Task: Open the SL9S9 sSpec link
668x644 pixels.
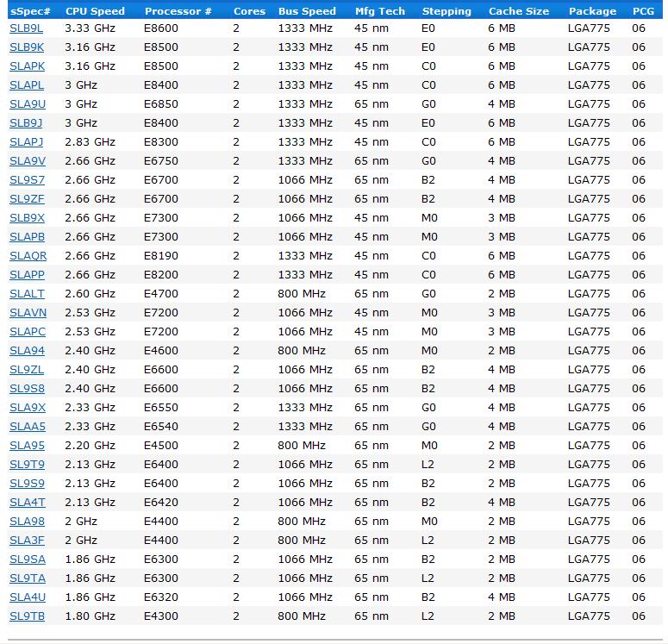Action: (x=27, y=484)
